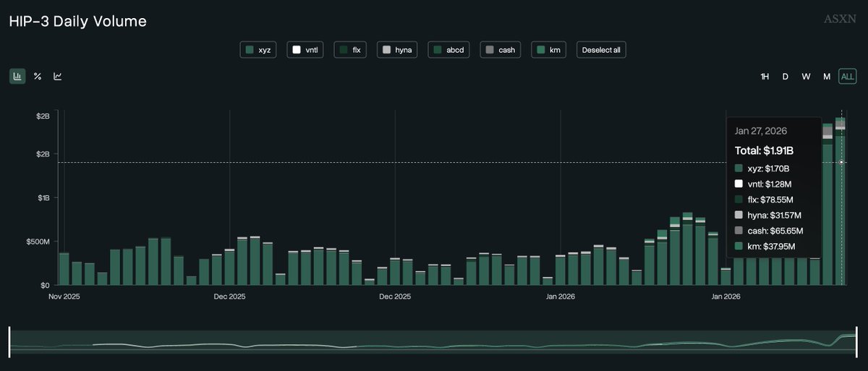
Task: Toggle the hyna series in legend
Action: coord(397,50)
